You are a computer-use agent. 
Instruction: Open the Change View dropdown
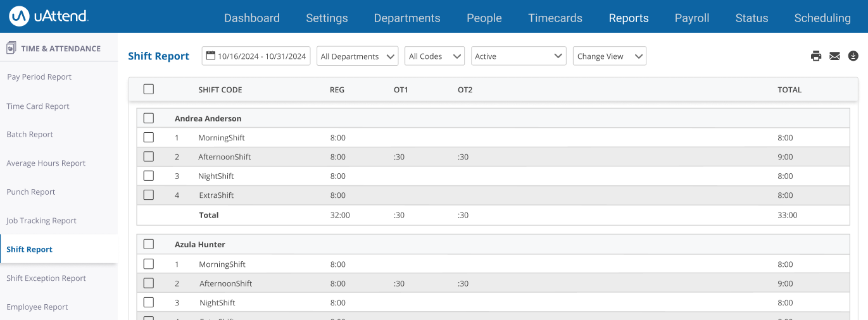609,56
